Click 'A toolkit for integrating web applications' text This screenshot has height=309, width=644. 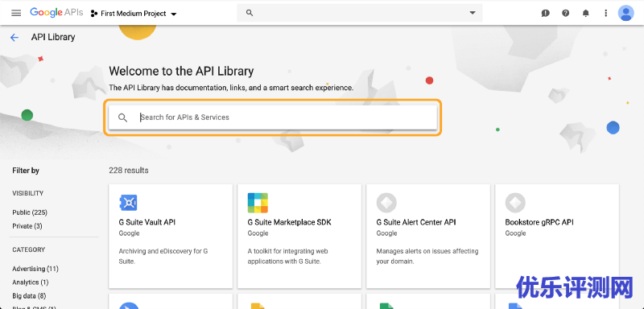pyautogui.click(x=287, y=256)
